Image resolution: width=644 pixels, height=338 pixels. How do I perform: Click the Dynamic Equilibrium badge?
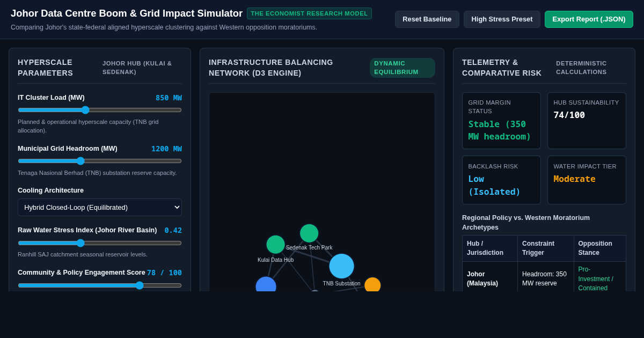[x=402, y=68]
